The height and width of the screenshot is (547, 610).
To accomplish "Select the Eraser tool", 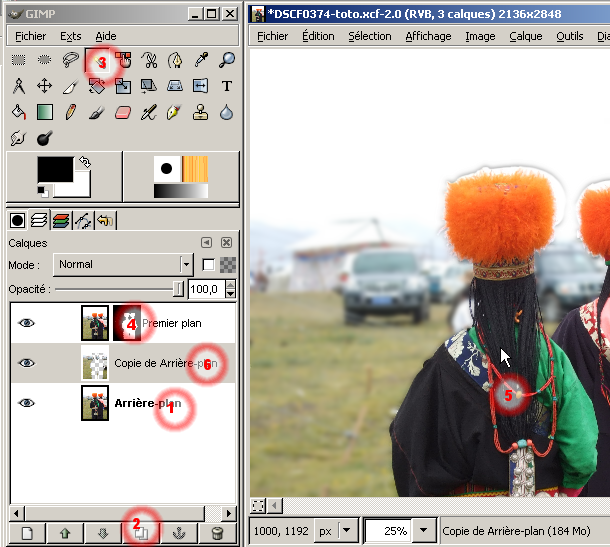I will point(123,112).
